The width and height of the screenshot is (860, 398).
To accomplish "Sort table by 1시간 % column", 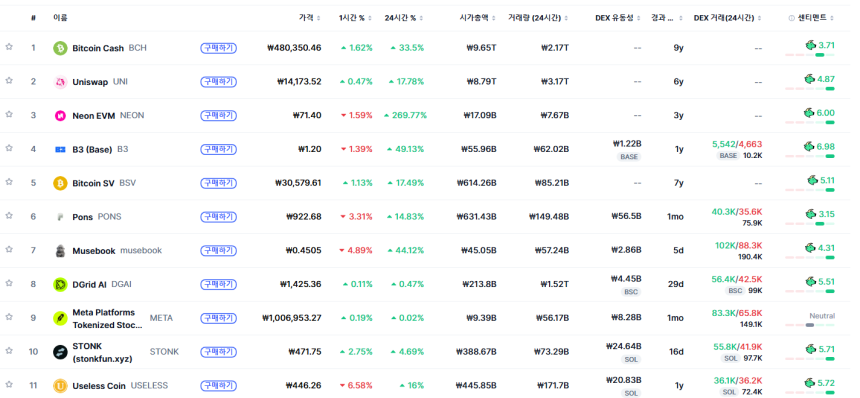I will tap(355, 18).
